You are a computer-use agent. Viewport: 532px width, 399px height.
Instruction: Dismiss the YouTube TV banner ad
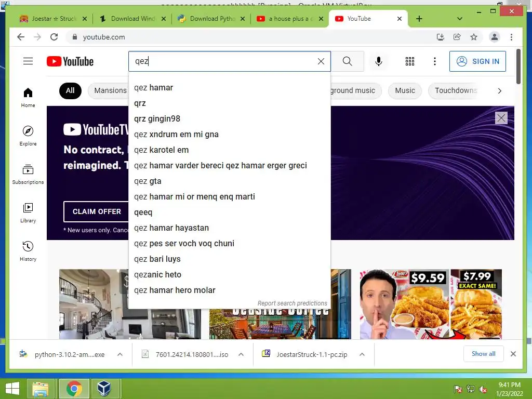point(501,118)
